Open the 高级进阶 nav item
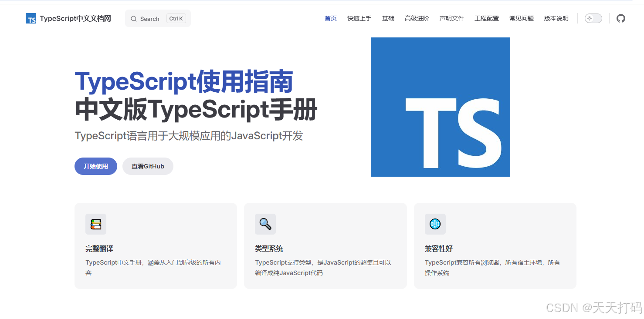The image size is (644, 319). click(x=417, y=18)
